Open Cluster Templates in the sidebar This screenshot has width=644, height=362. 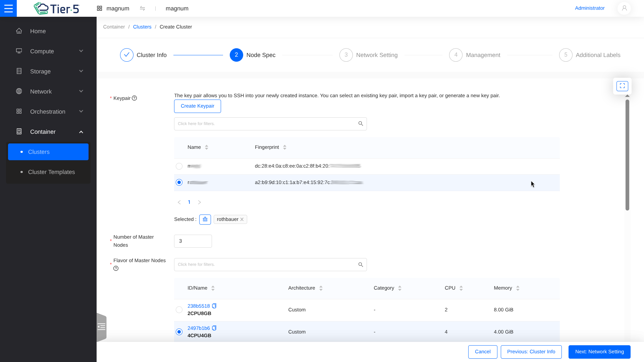(51, 172)
